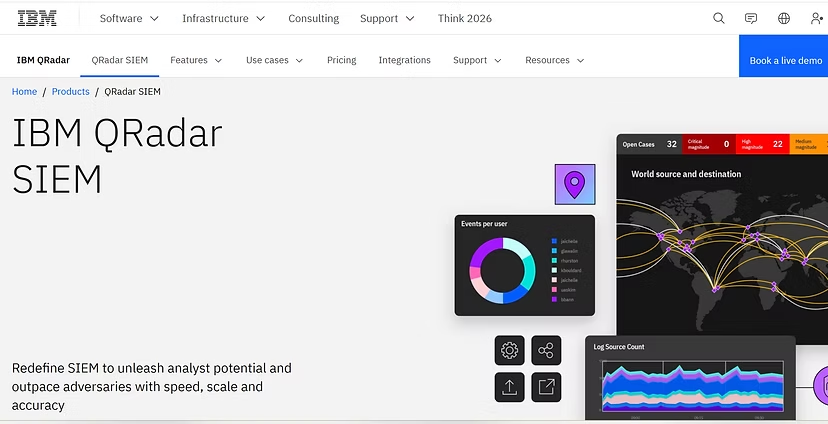Expand the Use cases dropdown
828x424 pixels.
pos(275,60)
